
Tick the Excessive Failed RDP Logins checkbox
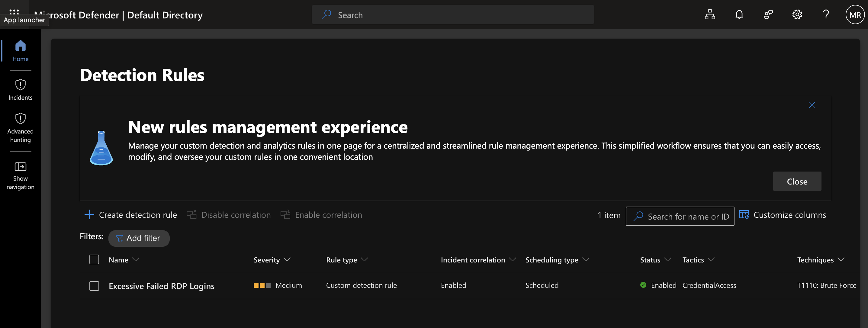pos(94,286)
